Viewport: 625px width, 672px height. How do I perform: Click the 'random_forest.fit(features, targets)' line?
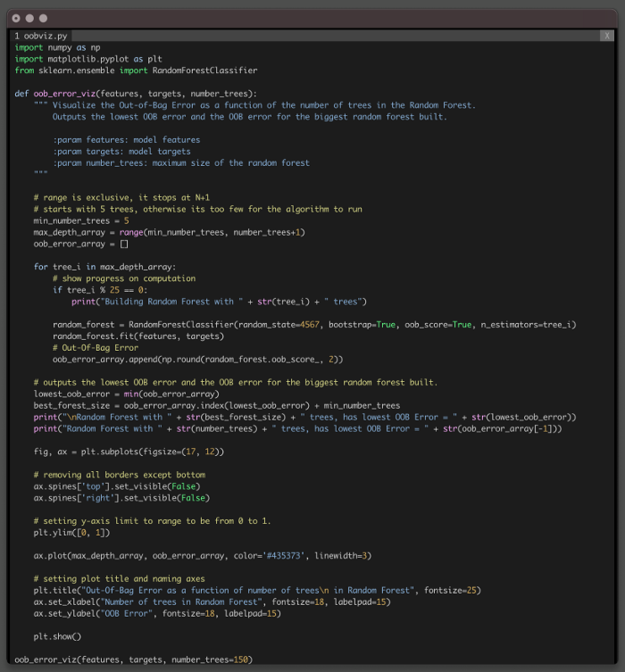point(138,336)
